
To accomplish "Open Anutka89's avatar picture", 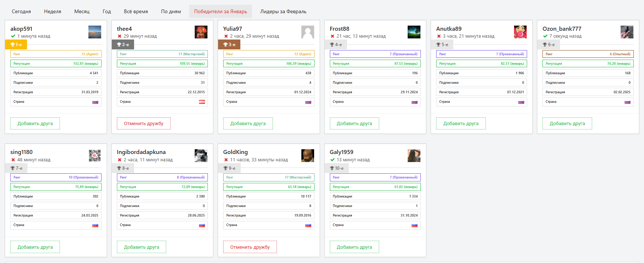I will tap(520, 32).
